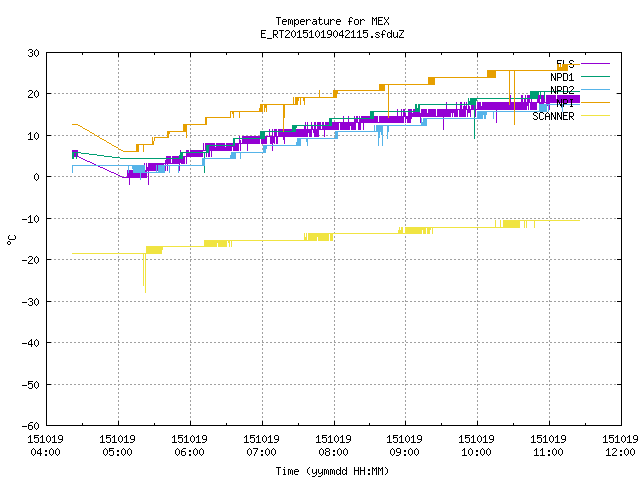Click the y-axis value -20
The height and width of the screenshot is (480, 640).
(30, 260)
